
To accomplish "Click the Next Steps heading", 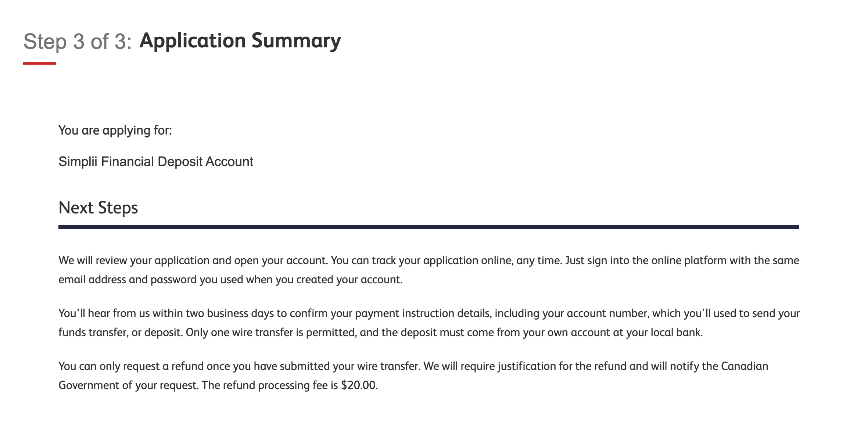I will [98, 208].
